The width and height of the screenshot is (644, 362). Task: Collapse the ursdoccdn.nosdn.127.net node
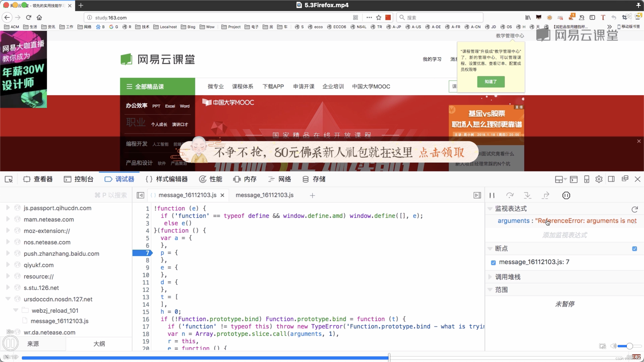(8, 299)
